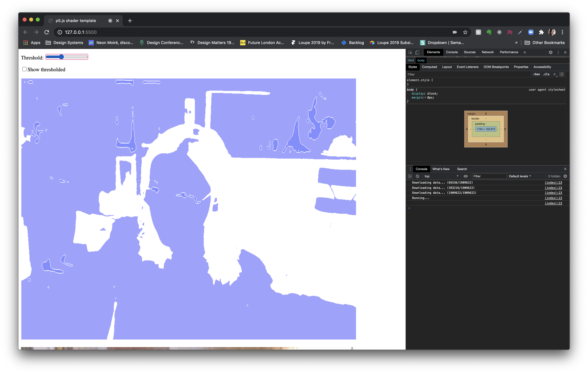588x374 pixels.
Task: Expand more DevTools tabs chevron
Action: [525, 52]
